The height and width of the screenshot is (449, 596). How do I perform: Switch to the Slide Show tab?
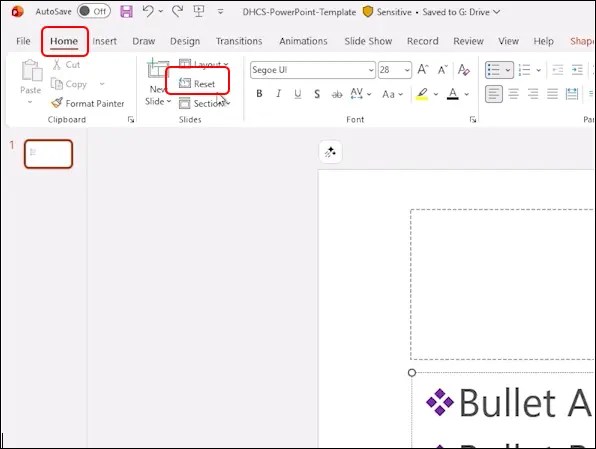[x=368, y=41]
